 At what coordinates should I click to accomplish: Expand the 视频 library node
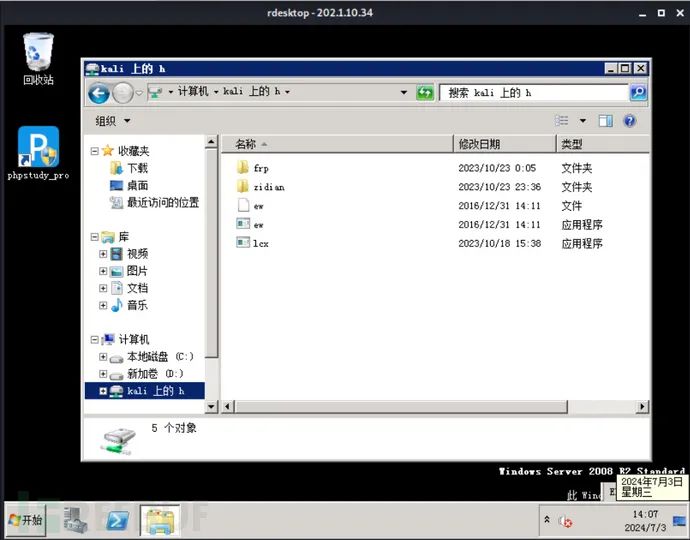click(x=103, y=254)
